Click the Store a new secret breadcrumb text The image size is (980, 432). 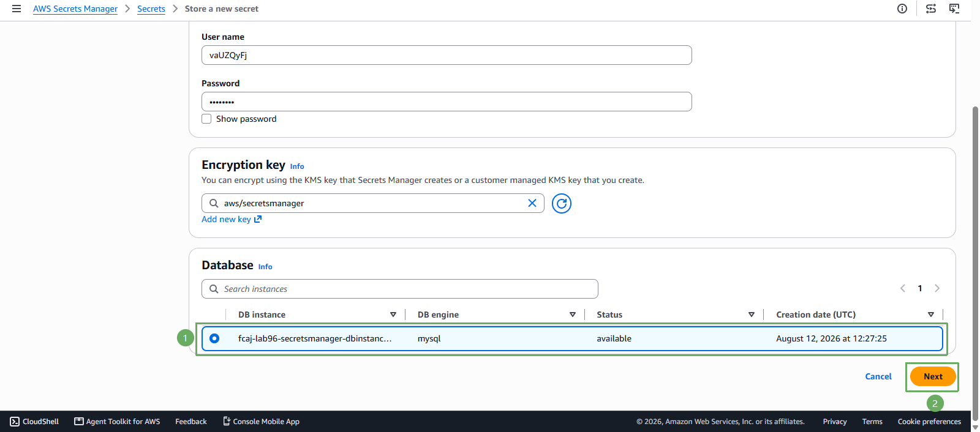(222, 9)
